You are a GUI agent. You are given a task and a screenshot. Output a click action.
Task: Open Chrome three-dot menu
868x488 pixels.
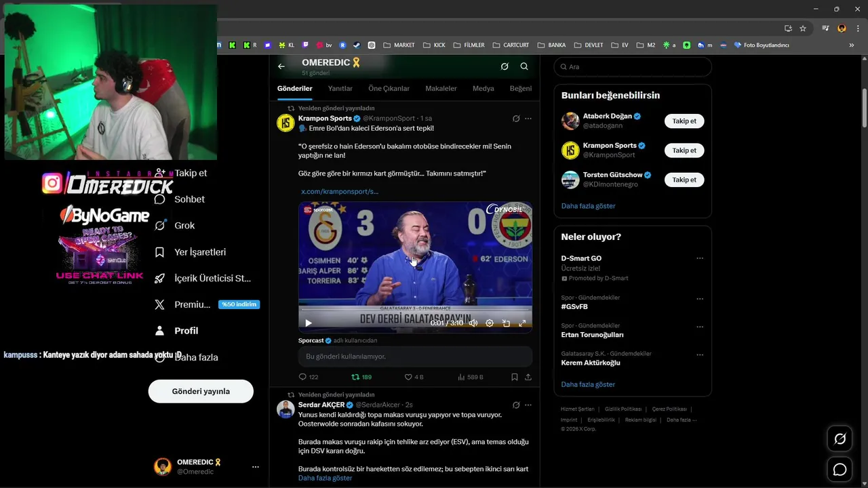pos(856,28)
